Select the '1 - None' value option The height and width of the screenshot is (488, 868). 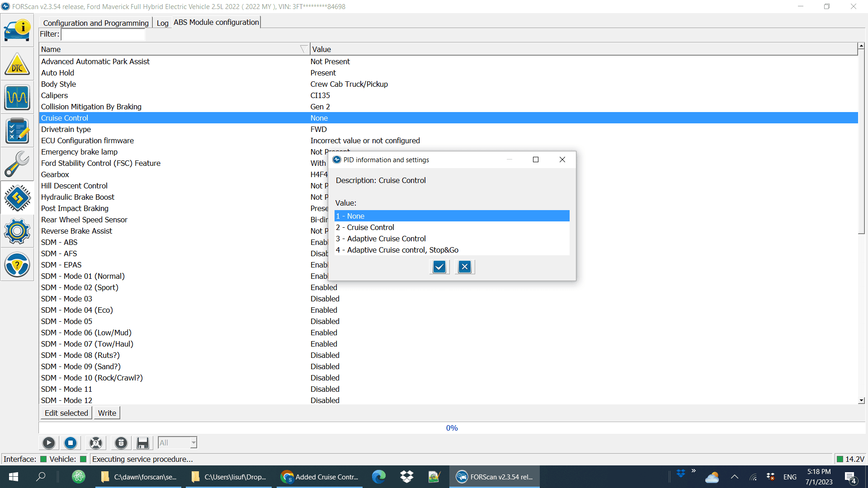tap(452, 216)
